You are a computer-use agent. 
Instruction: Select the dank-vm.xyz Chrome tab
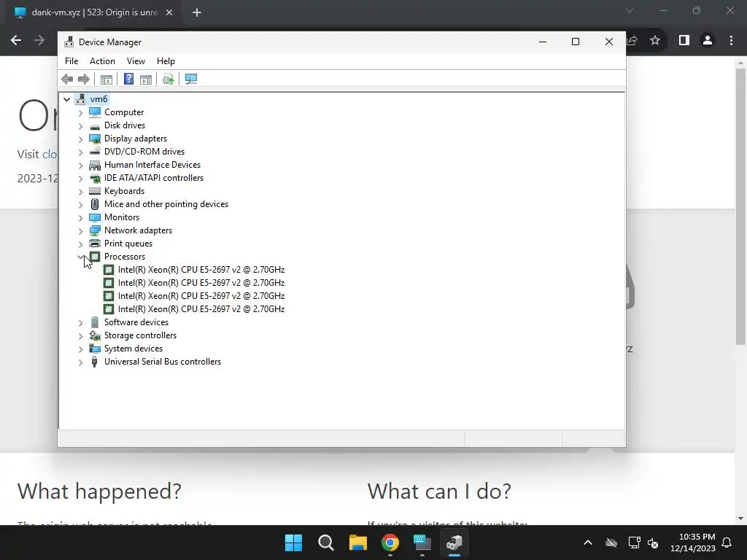coord(93,12)
